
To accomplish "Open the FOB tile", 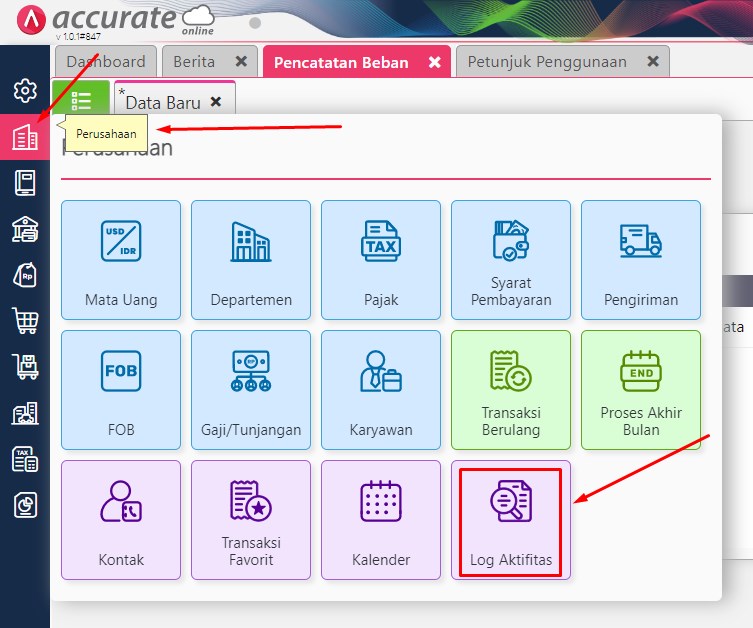I will click(121, 390).
